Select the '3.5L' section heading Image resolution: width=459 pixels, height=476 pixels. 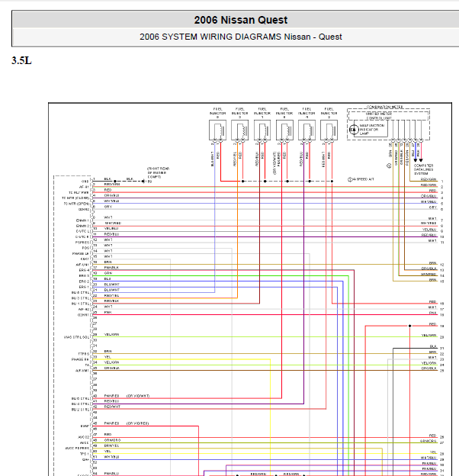(21, 60)
